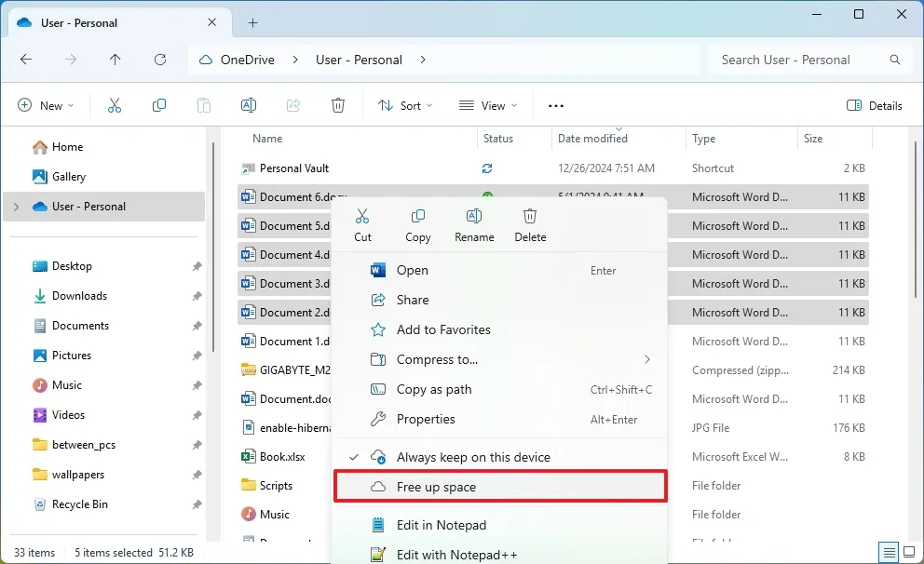Select the Paste icon in the toolbar

coord(204,105)
